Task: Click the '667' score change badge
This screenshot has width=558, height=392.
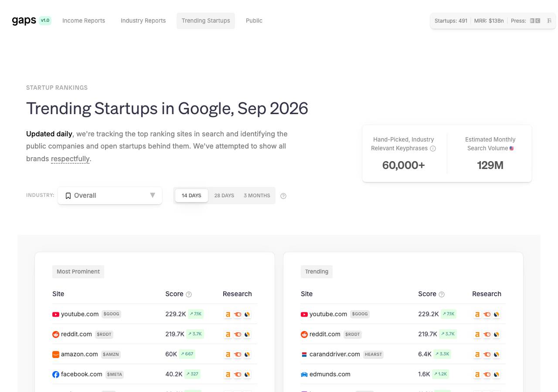Action: 187,354
